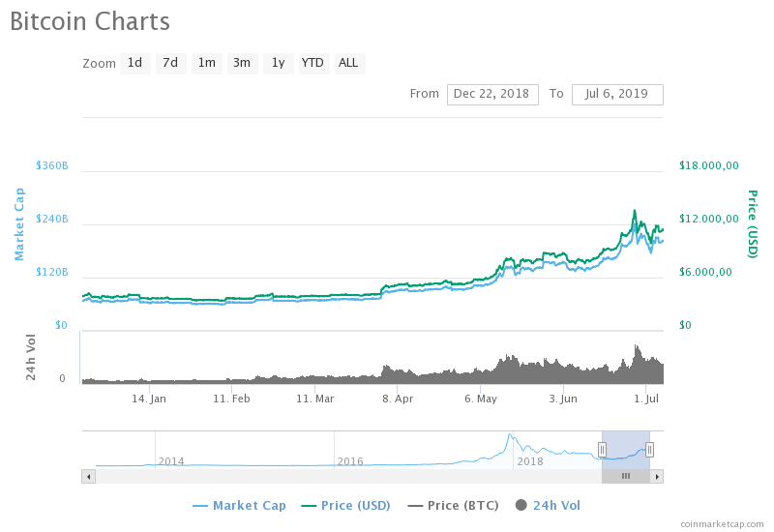This screenshot has height=532, width=774.
Task: Click the navigator scroll right arrow
Action: 657,476
